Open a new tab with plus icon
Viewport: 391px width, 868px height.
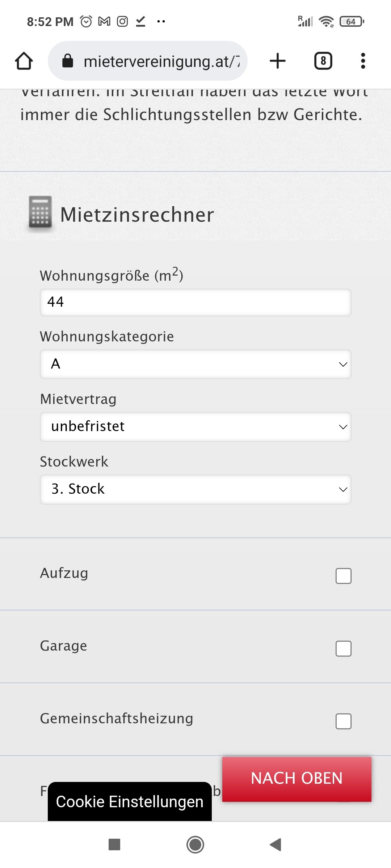click(278, 61)
